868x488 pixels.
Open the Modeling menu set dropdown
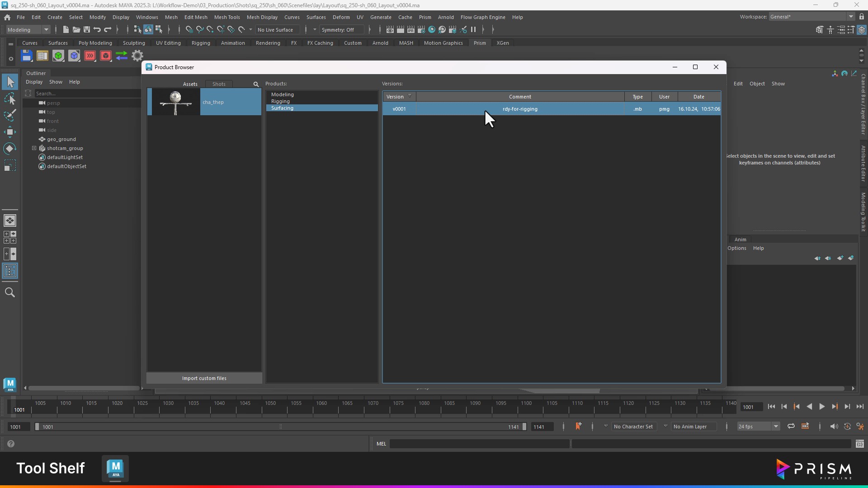point(28,30)
